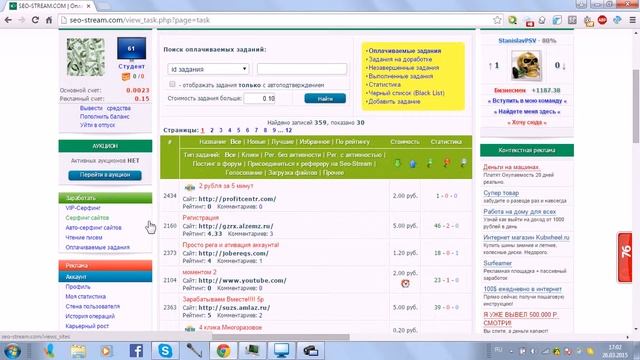Select Авто-серфинг сайтов link

pyautogui.click(x=93, y=227)
